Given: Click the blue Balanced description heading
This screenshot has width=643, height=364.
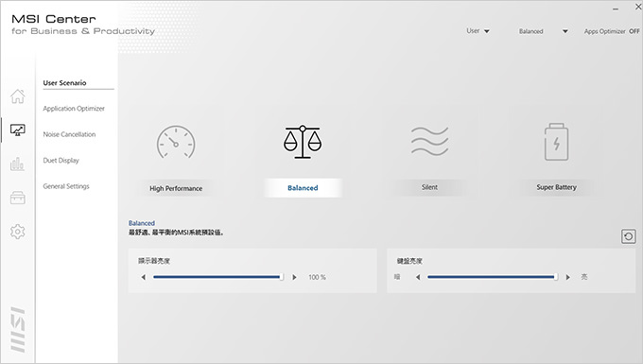Looking at the screenshot, I should [x=142, y=223].
